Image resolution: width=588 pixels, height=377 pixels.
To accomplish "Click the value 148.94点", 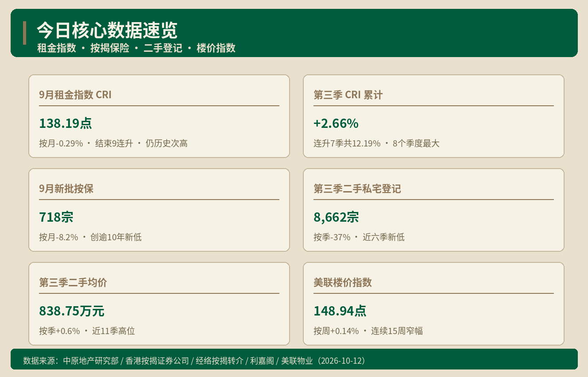I will pos(340,311).
